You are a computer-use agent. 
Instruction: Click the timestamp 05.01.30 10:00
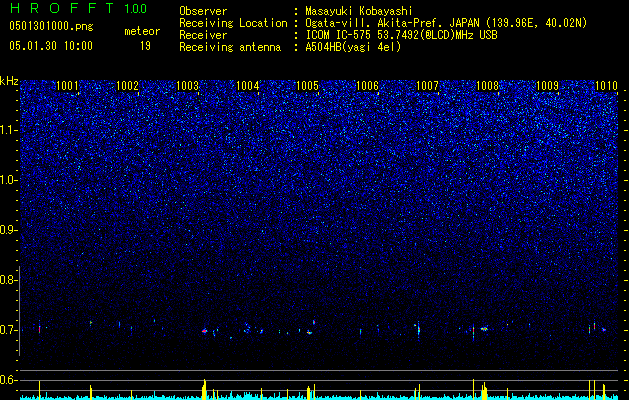[51, 46]
